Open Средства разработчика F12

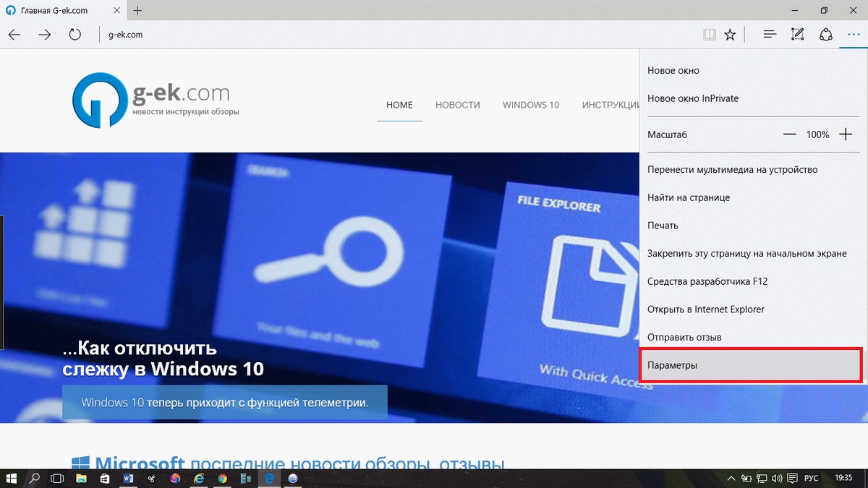coord(754,281)
